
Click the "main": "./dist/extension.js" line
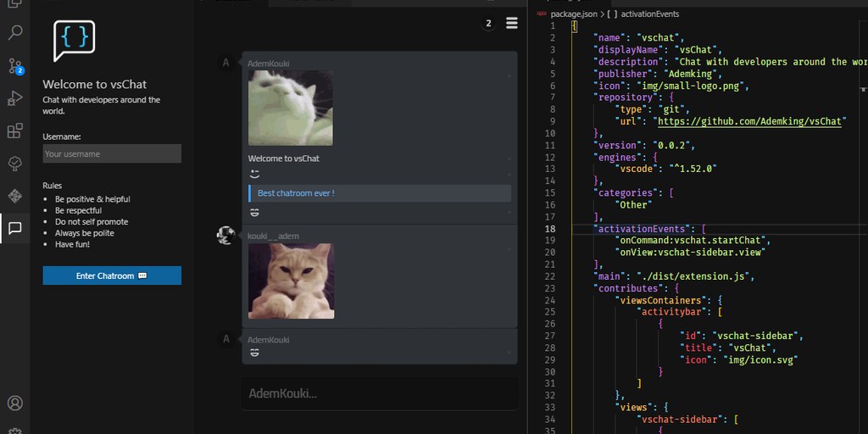coord(674,276)
